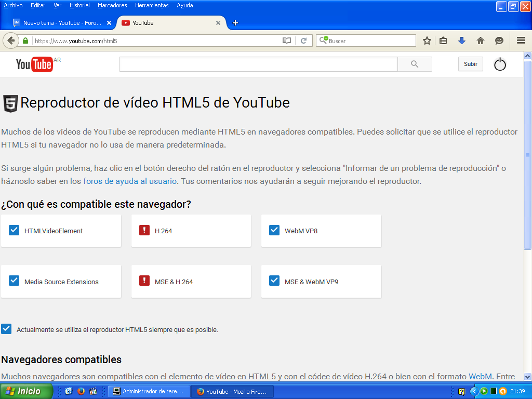Toggle the WebM VP8 checkmark

point(274,230)
